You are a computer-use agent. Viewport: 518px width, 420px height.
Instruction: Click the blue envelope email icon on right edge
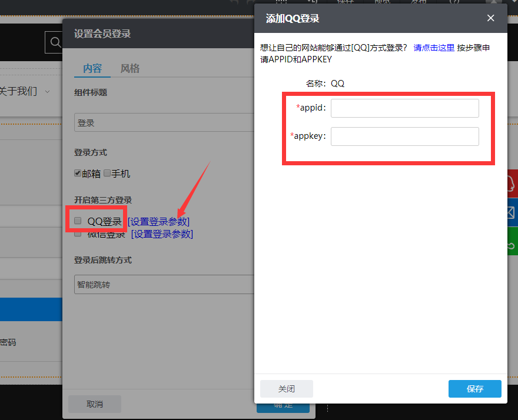513,212
